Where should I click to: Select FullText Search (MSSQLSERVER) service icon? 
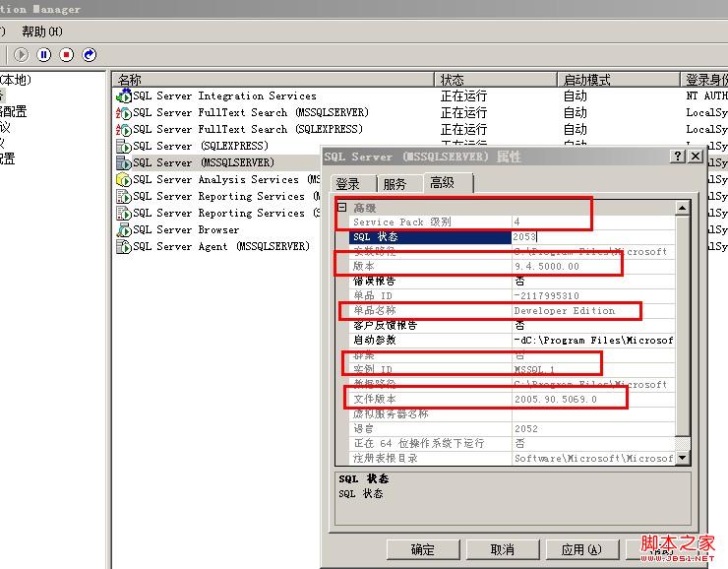(124, 112)
